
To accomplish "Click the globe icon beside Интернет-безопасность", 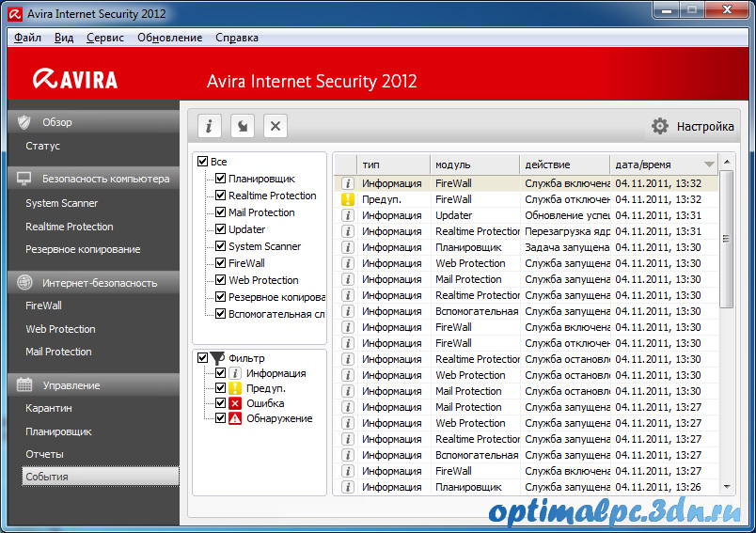I will pos(24,282).
